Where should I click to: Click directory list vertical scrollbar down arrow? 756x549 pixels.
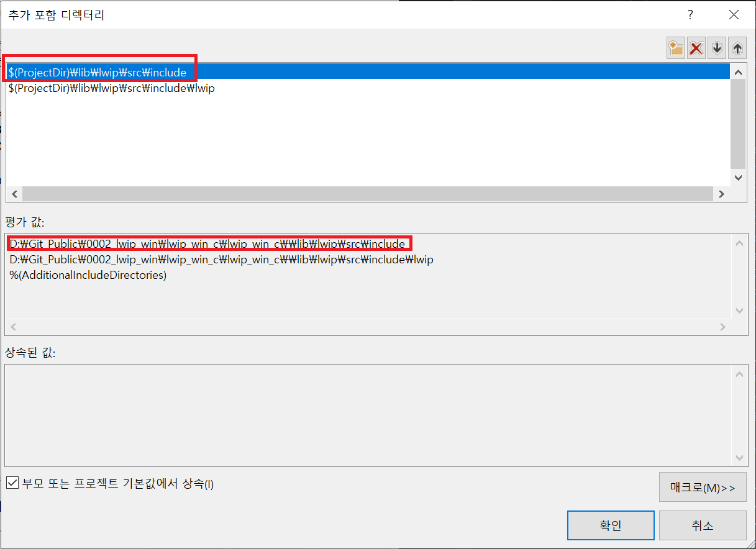click(738, 178)
